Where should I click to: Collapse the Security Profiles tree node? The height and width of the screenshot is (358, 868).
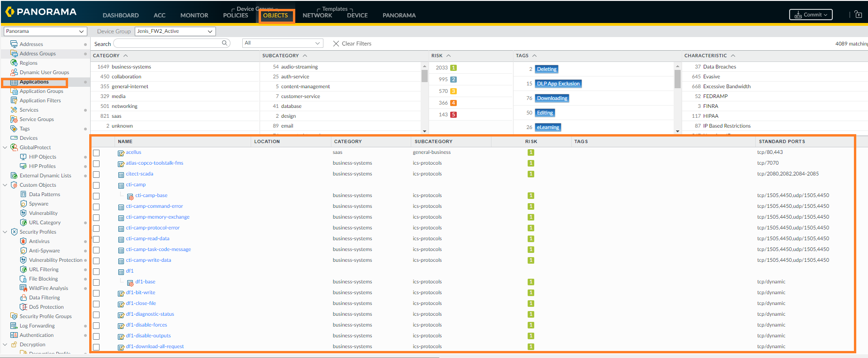[x=5, y=232]
